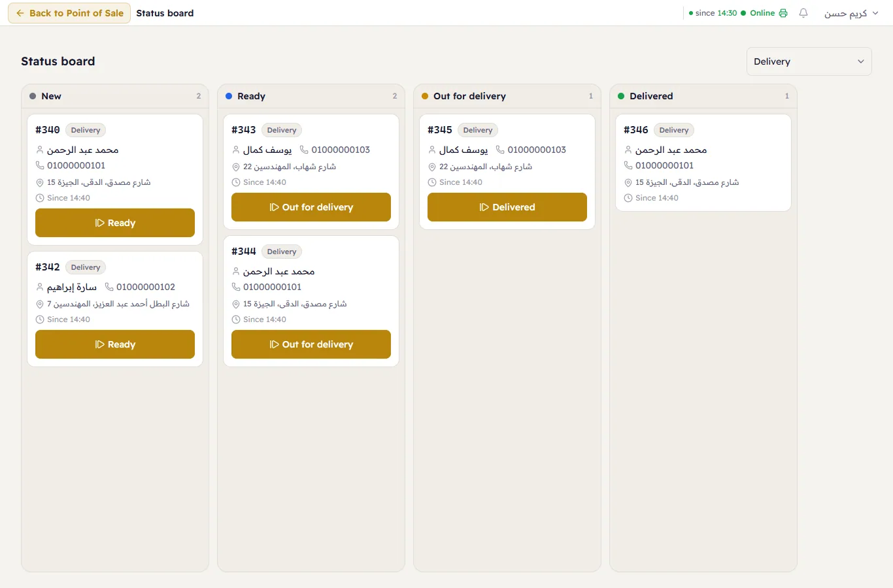Click the Online status indicator

coord(758,13)
